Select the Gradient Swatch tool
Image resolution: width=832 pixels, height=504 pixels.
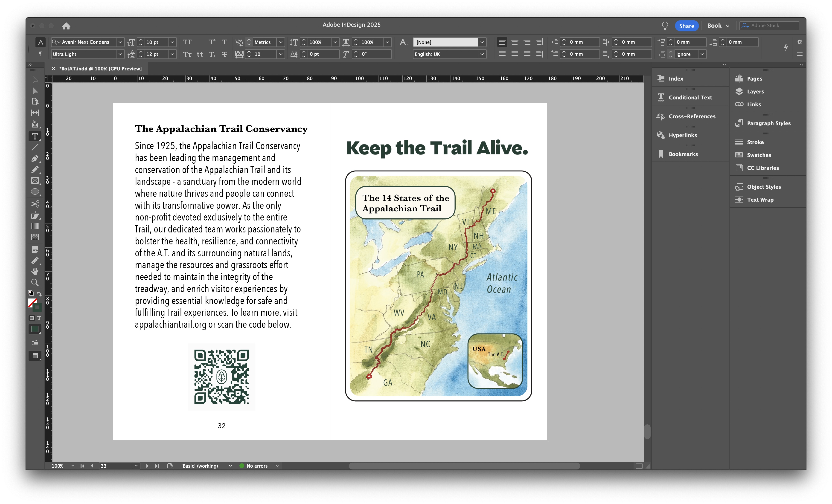(x=35, y=226)
